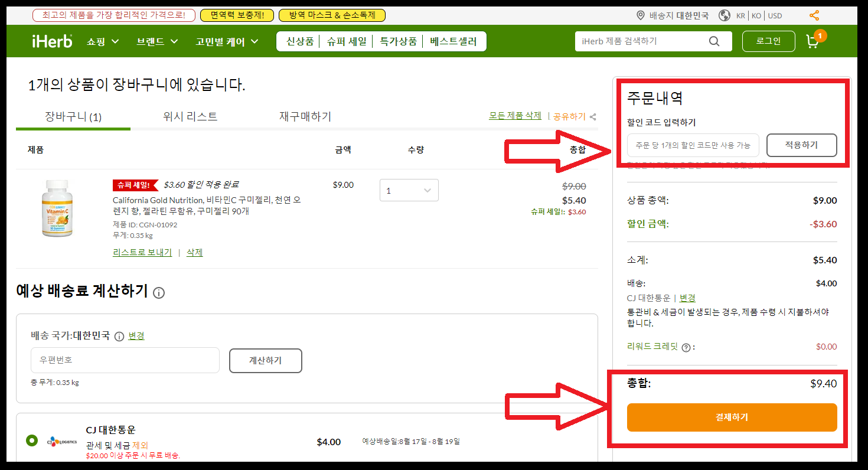Click the orange share icon at top right
Screen dimensions: 868x470
pos(814,15)
